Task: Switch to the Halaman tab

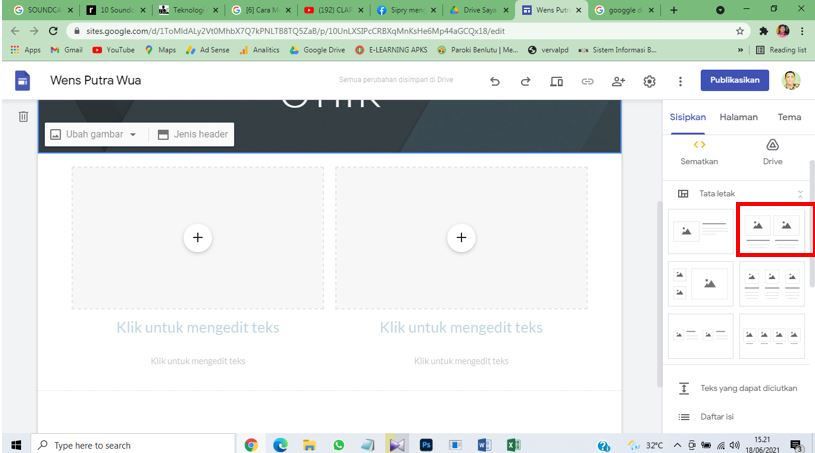Action: point(738,117)
